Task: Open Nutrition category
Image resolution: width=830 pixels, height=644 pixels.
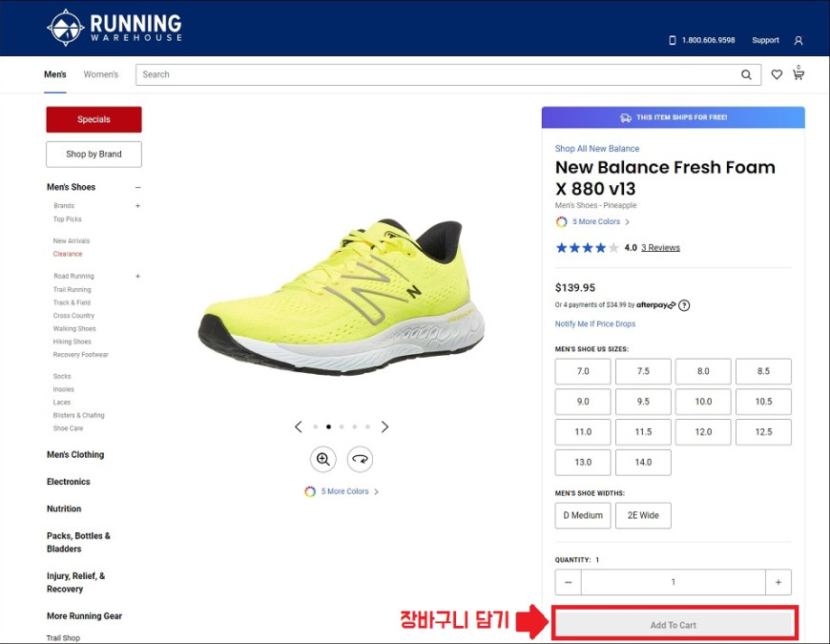Action: [x=64, y=509]
